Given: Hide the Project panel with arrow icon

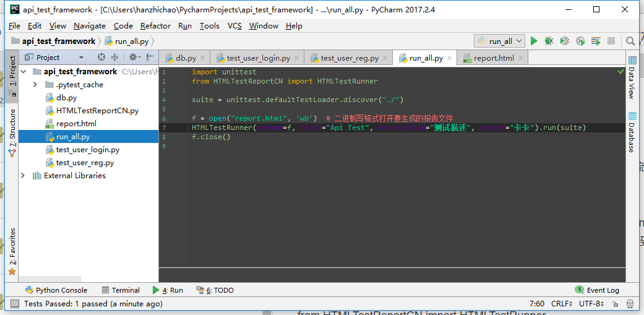Looking at the screenshot, I should pyautogui.click(x=150, y=57).
